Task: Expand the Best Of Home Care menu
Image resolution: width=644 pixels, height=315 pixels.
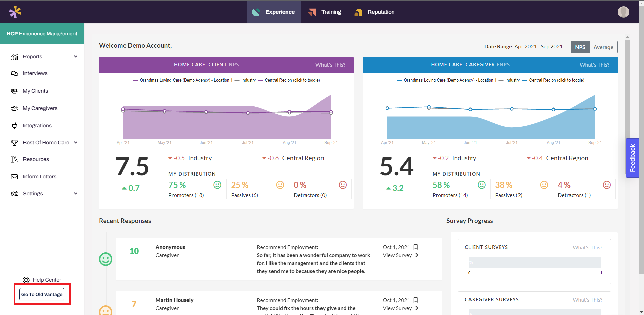Action: point(76,143)
